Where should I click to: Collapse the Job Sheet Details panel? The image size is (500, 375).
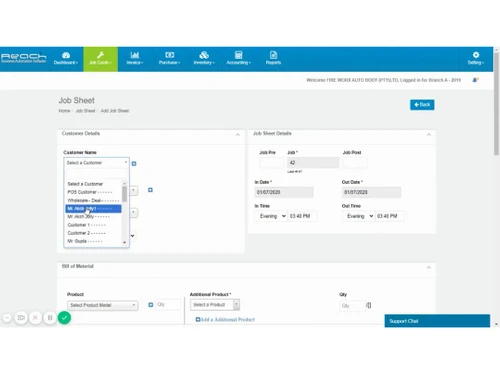coord(429,135)
